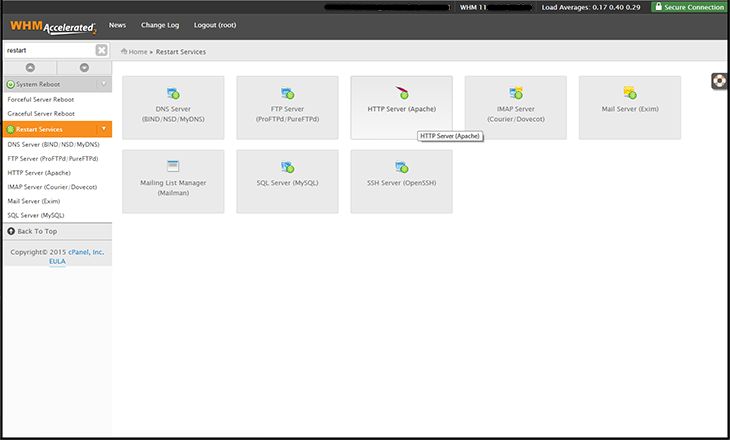
Task: Clear the restart search box with X
Action: click(x=101, y=50)
